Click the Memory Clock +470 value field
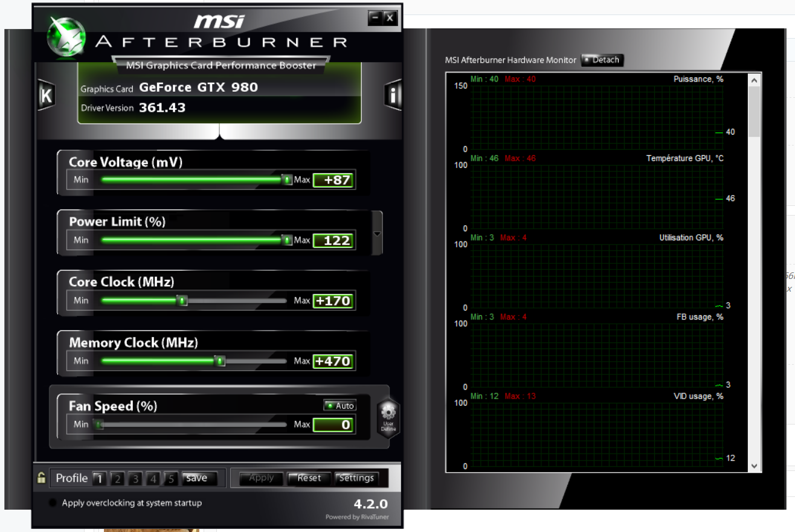The width and height of the screenshot is (795, 532). click(333, 361)
